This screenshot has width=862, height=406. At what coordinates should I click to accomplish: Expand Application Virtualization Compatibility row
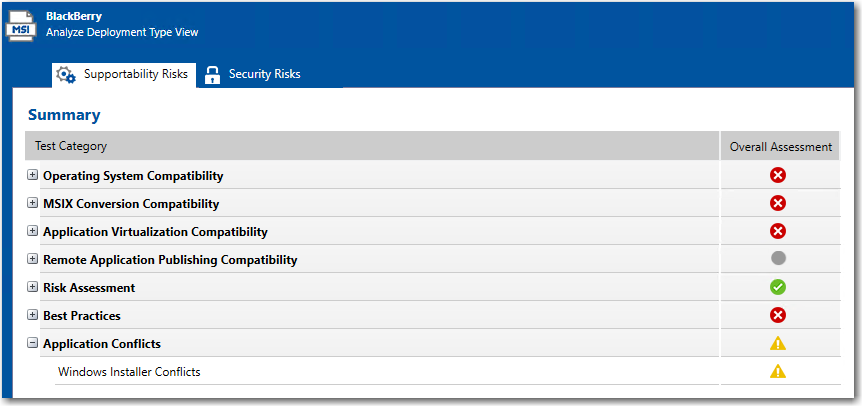point(33,232)
